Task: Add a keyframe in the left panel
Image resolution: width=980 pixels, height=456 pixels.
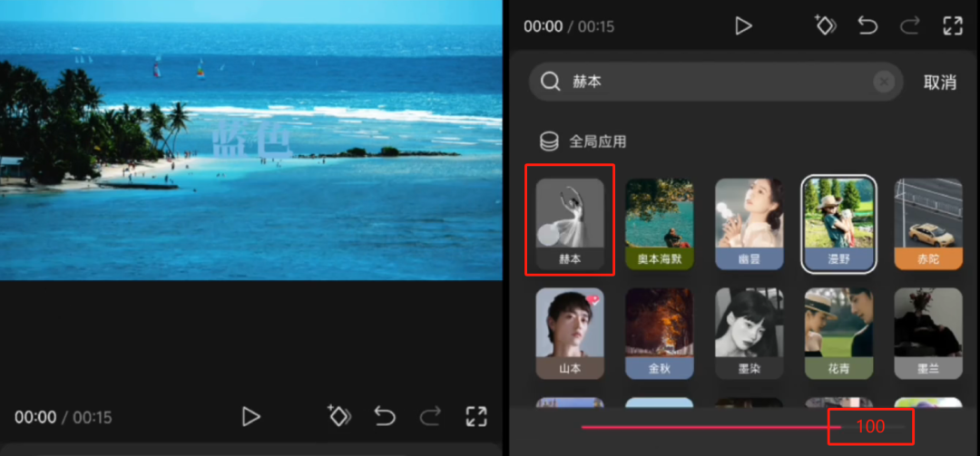Action: click(x=339, y=415)
